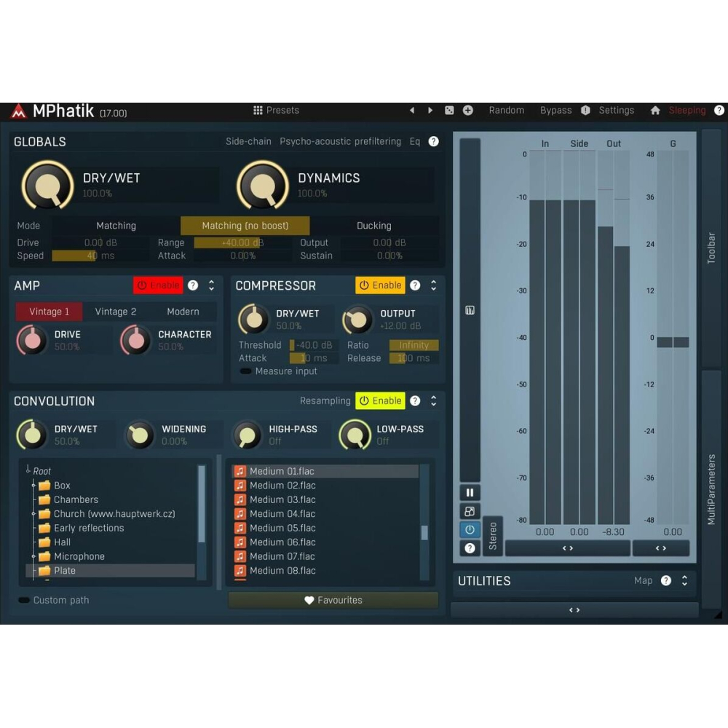Image resolution: width=728 pixels, height=728 pixels.
Task: Click the Favourites heart button
Action: [333, 600]
